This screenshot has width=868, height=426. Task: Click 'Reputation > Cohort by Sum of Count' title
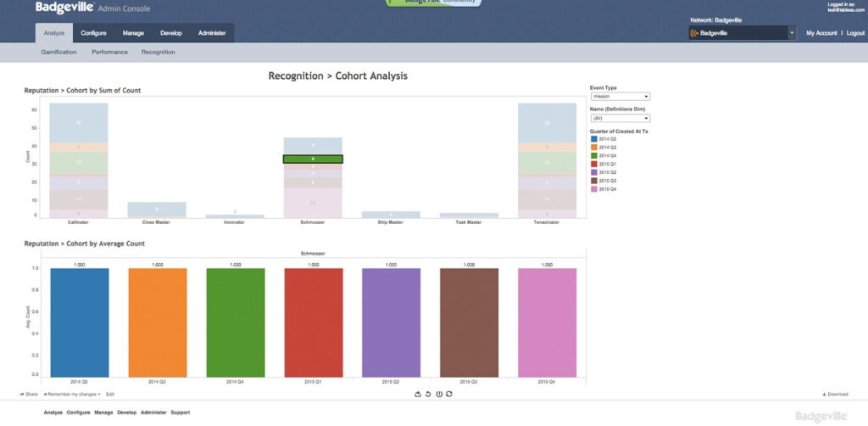[82, 90]
